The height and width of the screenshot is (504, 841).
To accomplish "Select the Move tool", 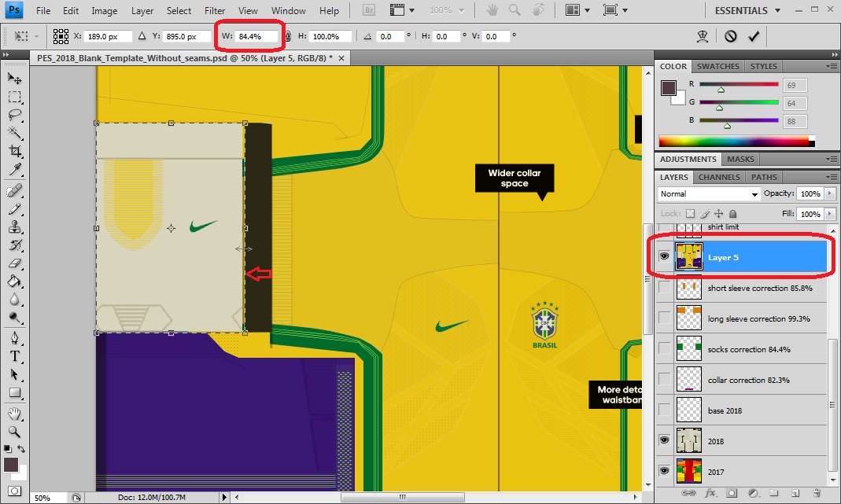I will pyautogui.click(x=14, y=79).
